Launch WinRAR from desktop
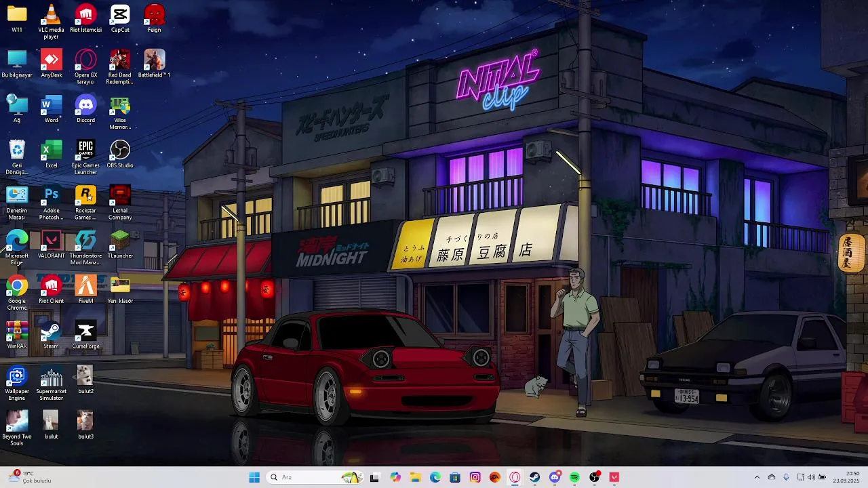The height and width of the screenshot is (488, 868). click(x=17, y=335)
